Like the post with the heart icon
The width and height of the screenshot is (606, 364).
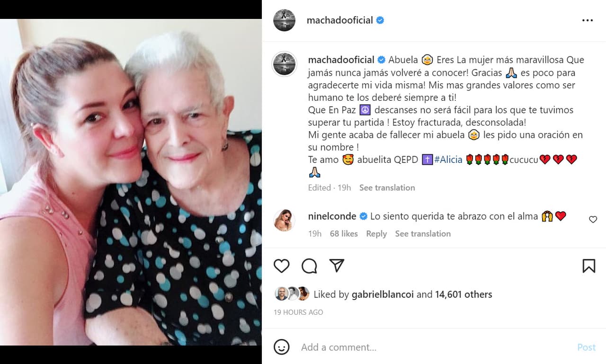click(281, 266)
